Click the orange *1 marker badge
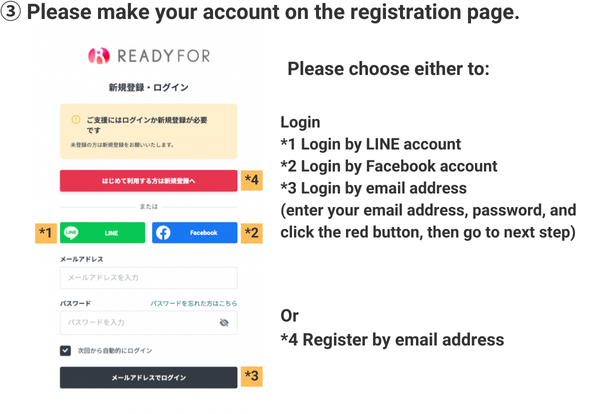The height and width of the screenshot is (414, 600). click(x=45, y=233)
